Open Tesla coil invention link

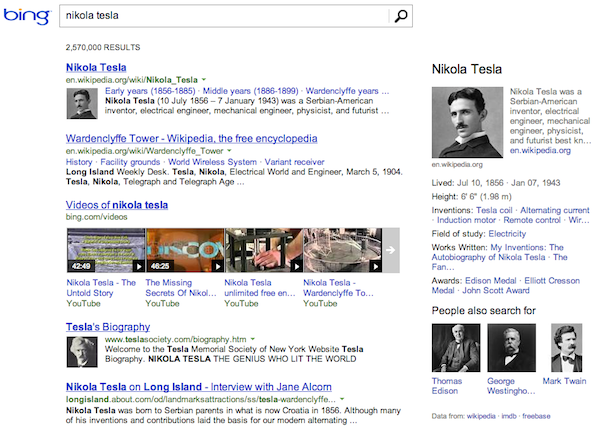[494, 210]
